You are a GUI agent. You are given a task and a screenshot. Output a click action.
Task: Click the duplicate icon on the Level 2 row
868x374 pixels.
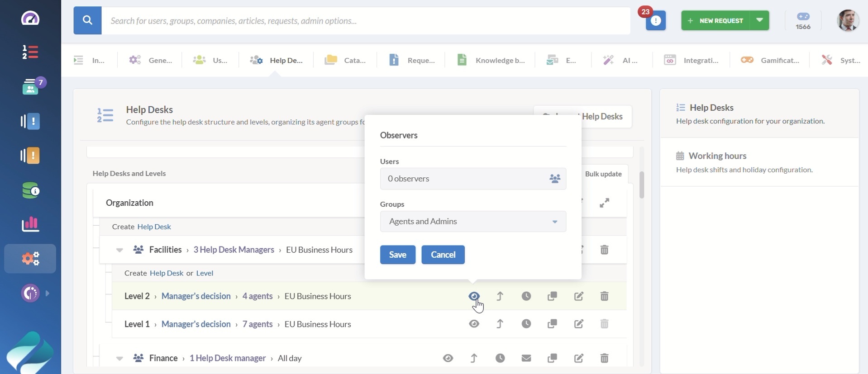click(552, 296)
